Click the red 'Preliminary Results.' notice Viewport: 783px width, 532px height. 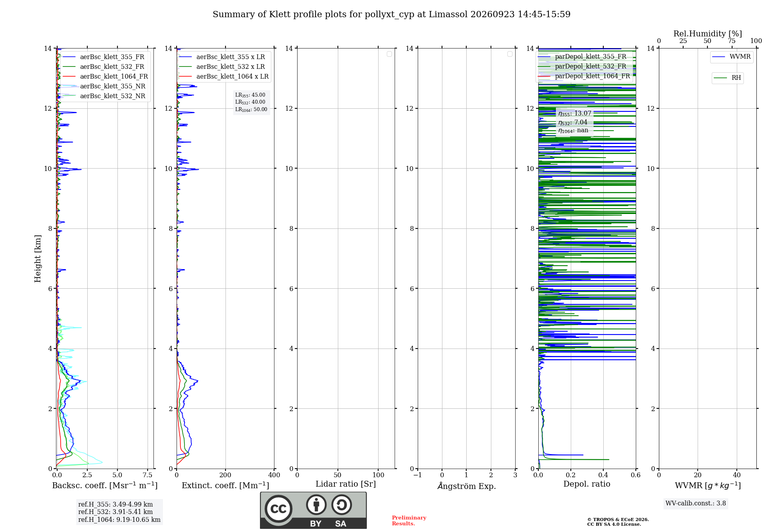pos(409,521)
